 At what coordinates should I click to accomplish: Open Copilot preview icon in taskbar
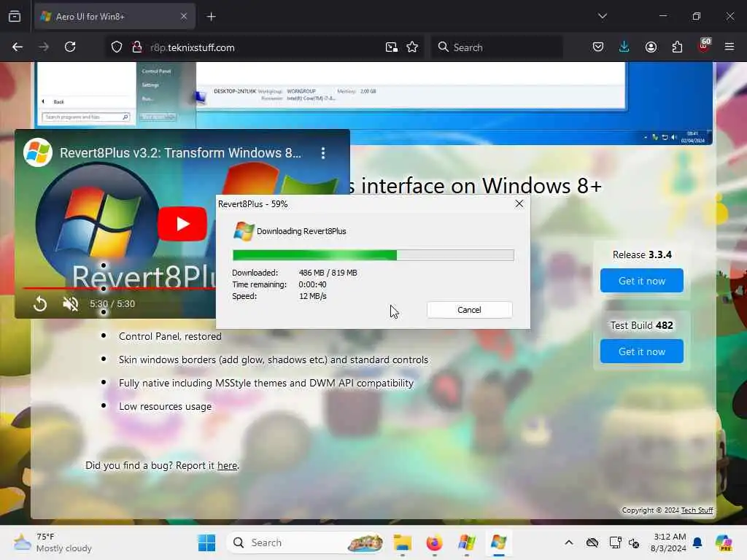(724, 542)
